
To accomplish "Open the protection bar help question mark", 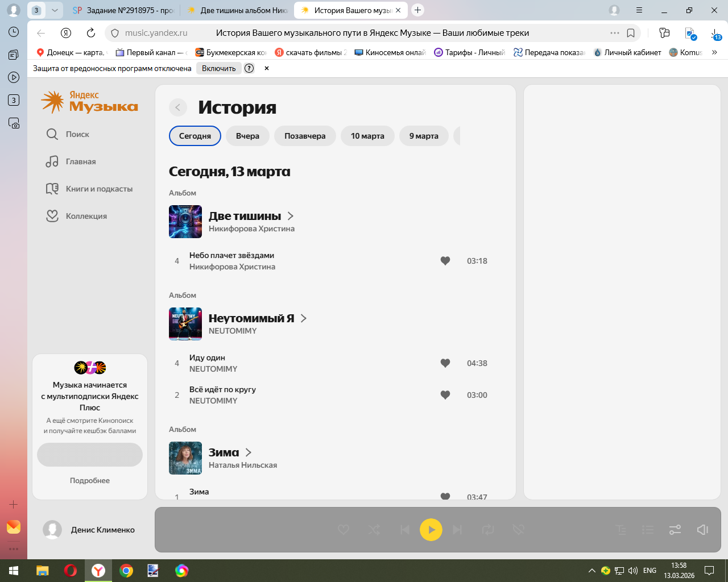I will [249, 68].
